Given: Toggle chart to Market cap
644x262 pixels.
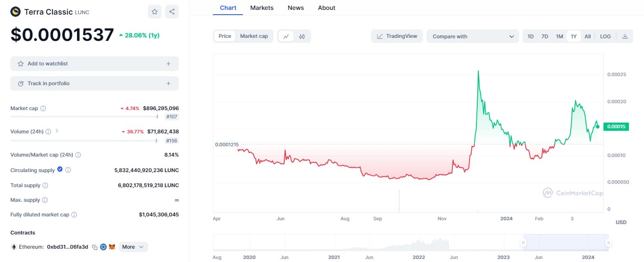Looking at the screenshot, I should [x=254, y=36].
